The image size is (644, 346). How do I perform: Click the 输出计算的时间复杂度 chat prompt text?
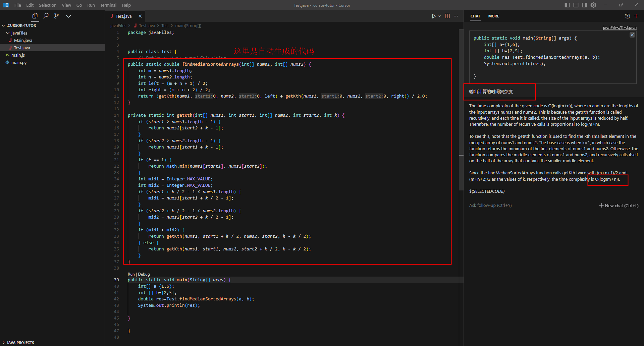[491, 92]
